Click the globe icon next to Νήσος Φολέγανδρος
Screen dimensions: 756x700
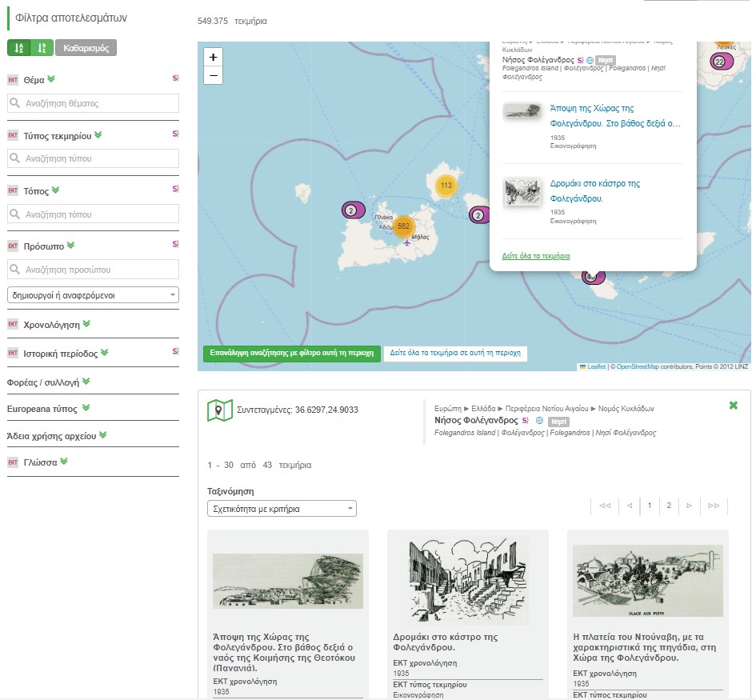pyautogui.click(x=540, y=420)
